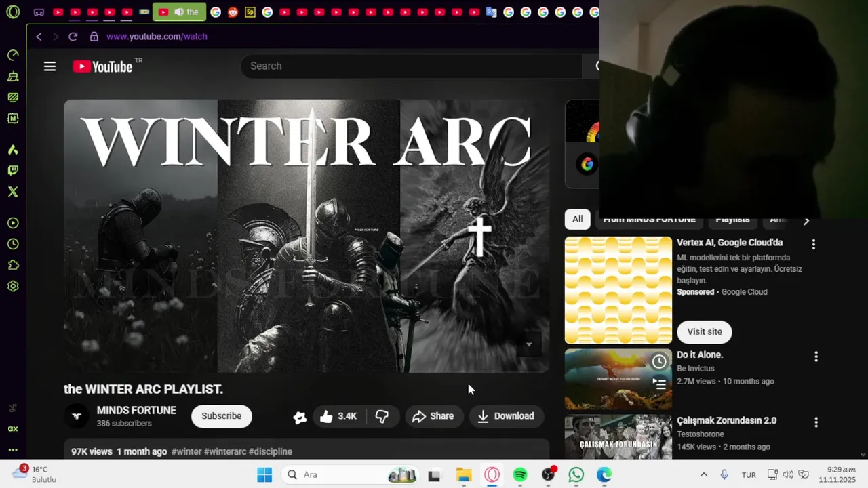Open the Twitch icon in sidebar
This screenshot has width=868, height=488.
point(13,171)
